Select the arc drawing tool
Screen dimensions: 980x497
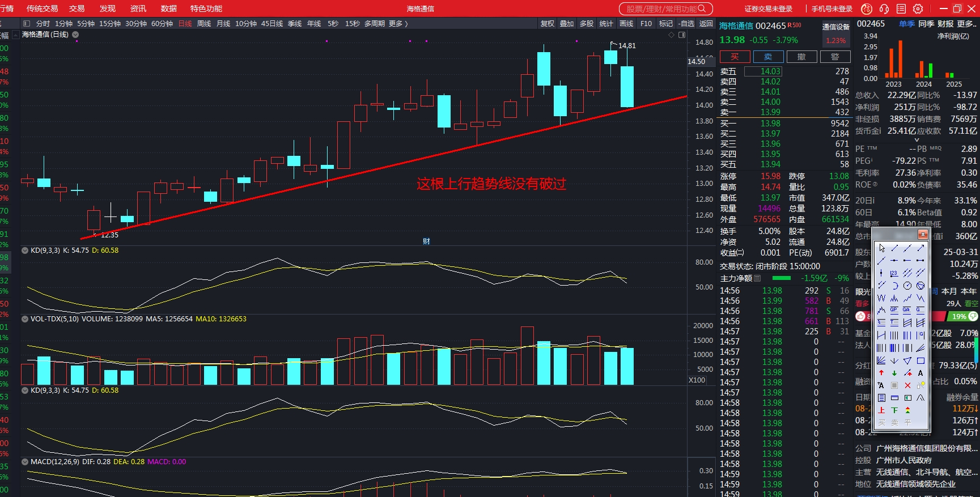pos(894,286)
